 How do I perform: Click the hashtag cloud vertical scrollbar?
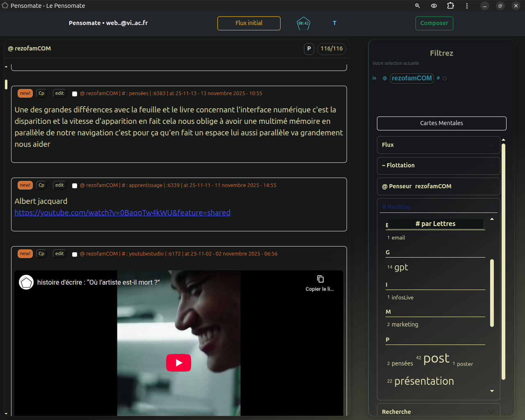point(492,293)
